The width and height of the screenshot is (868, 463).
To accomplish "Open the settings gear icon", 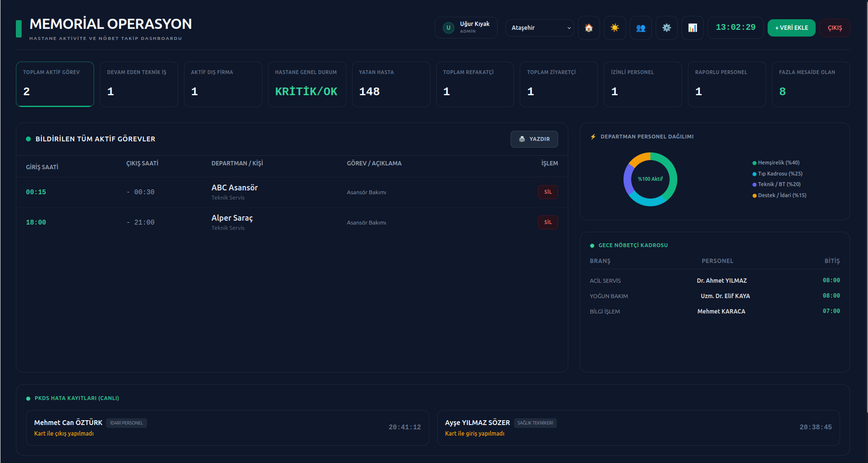I will tap(666, 28).
